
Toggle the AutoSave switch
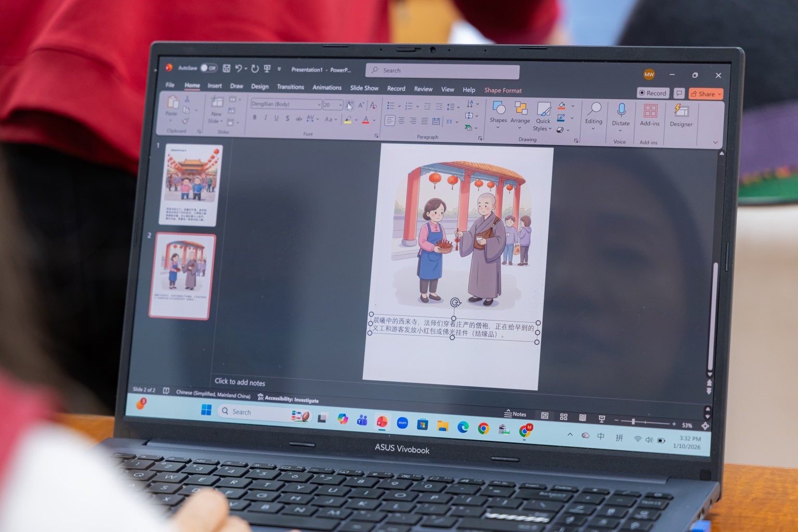click(208, 68)
